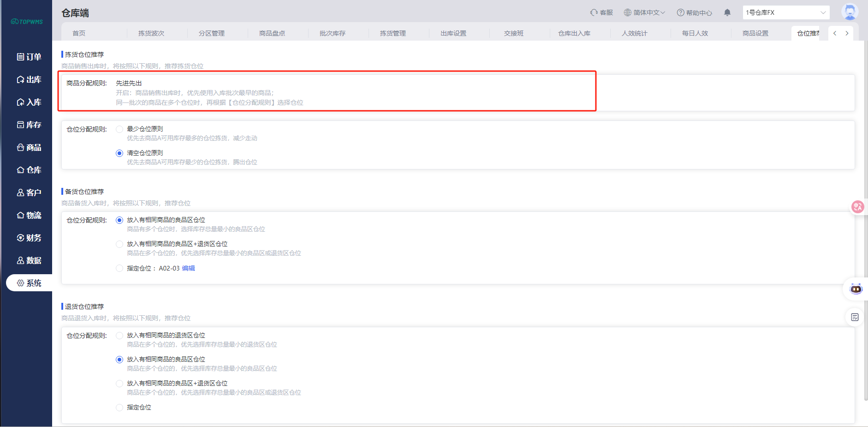Open 系统 in the sidebar
Screen dimensions: 868x427
pyautogui.click(x=29, y=283)
